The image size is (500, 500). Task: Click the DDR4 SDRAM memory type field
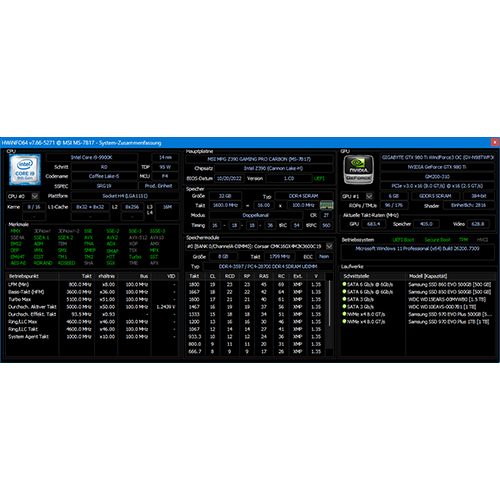tap(304, 196)
